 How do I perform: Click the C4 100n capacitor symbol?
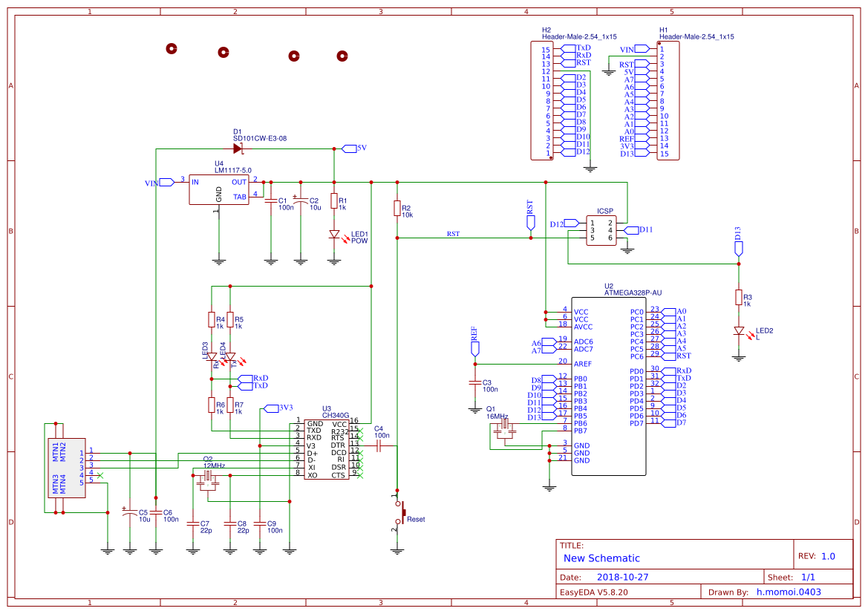(379, 445)
